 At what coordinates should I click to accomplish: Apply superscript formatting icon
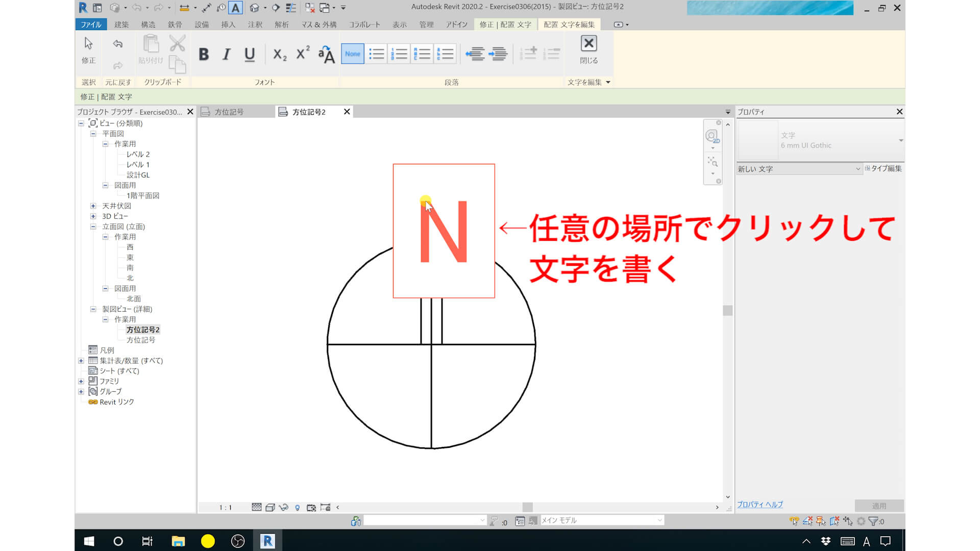[303, 53]
